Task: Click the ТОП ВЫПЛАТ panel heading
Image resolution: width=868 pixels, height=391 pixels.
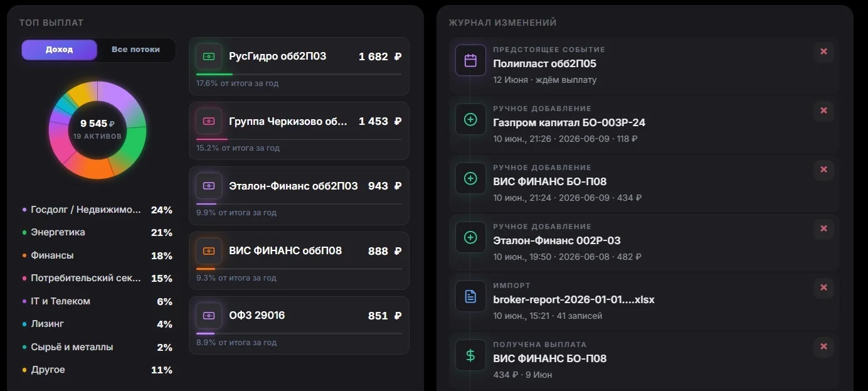Action: pos(51,23)
